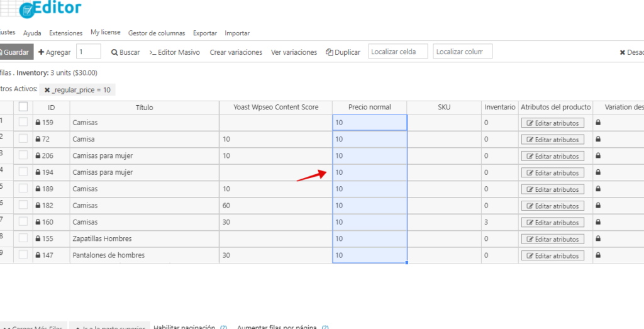Open the Exportar menu

coord(205,33)
